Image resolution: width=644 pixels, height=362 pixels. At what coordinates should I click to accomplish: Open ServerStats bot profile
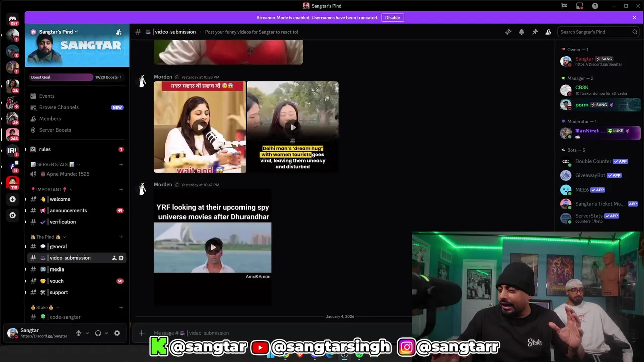point(600,218)
